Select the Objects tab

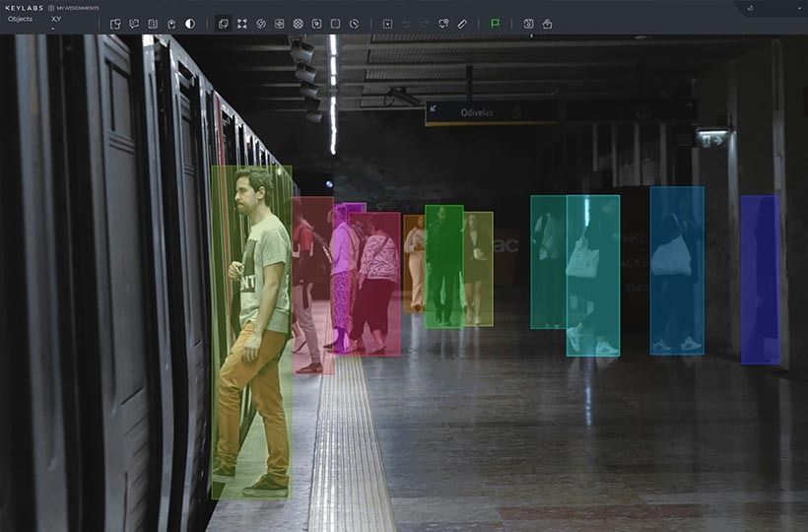(x=20, y=19)
